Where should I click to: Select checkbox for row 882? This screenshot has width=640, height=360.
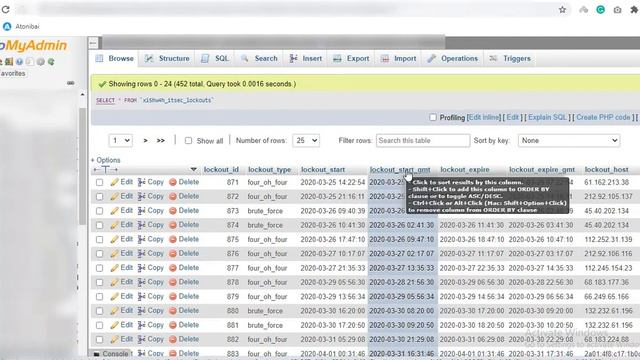(x=100, y=340)
